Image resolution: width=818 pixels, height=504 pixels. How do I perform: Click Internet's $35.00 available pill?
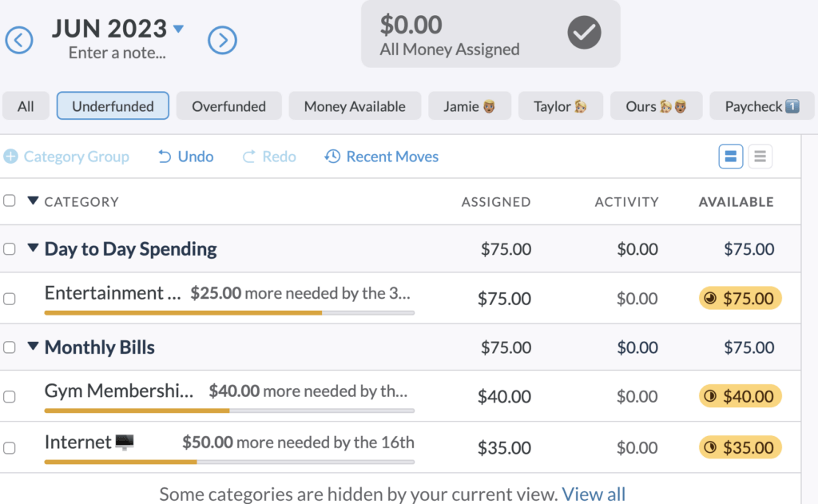740,447
